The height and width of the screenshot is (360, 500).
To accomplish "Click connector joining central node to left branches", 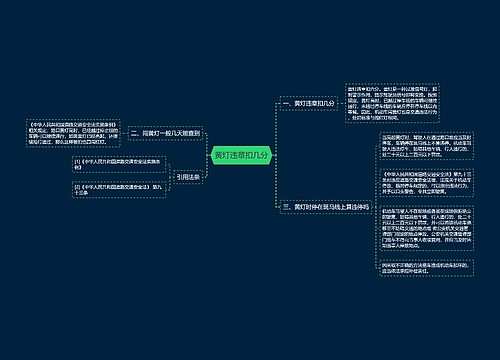I will pyautogui.click(x=207, y=155).
